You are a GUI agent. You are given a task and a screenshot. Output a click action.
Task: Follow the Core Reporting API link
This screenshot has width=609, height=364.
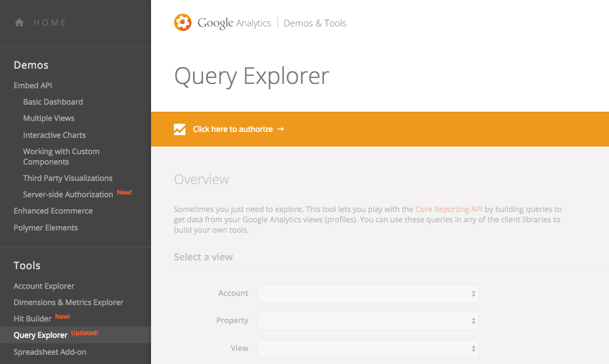(449, 209)
